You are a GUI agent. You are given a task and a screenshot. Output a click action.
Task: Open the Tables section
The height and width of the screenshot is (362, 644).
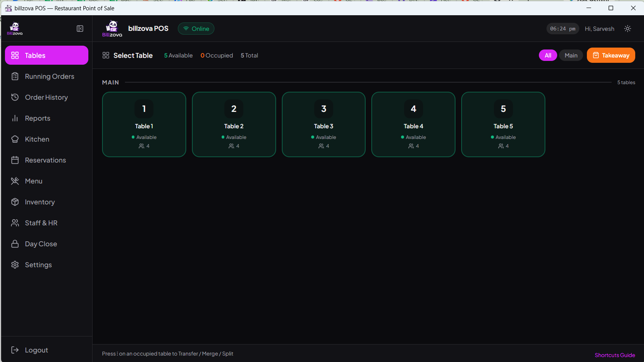[x=46, y=56]
